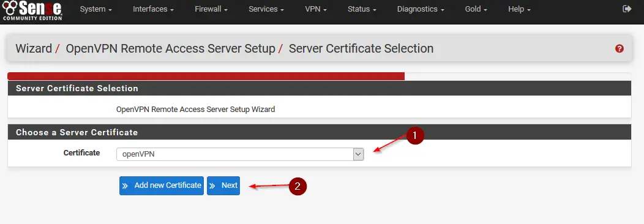
Task: Click the Wizard breadcrumb text
Action: point(34,48)
